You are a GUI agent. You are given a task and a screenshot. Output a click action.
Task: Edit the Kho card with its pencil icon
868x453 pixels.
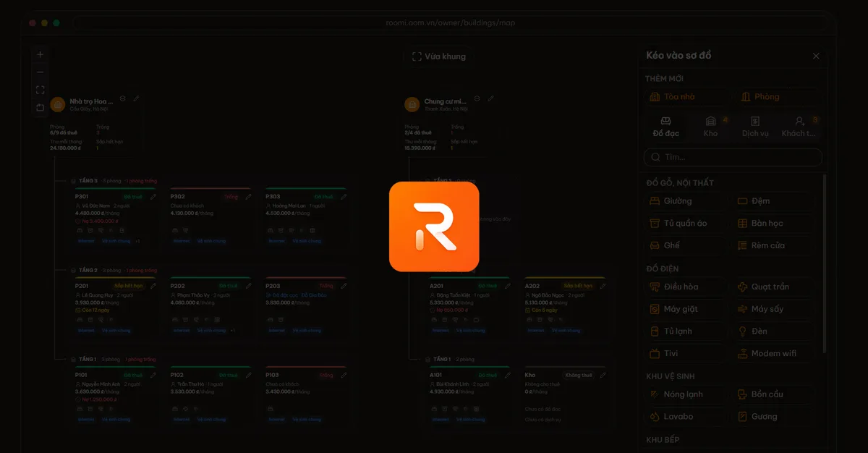pos(603,376)
